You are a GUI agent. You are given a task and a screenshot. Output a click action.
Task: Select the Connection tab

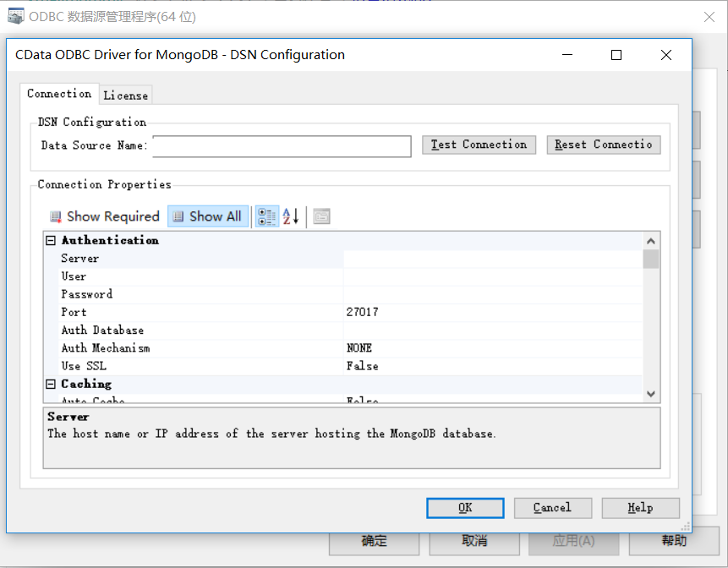tap(59, 93)
